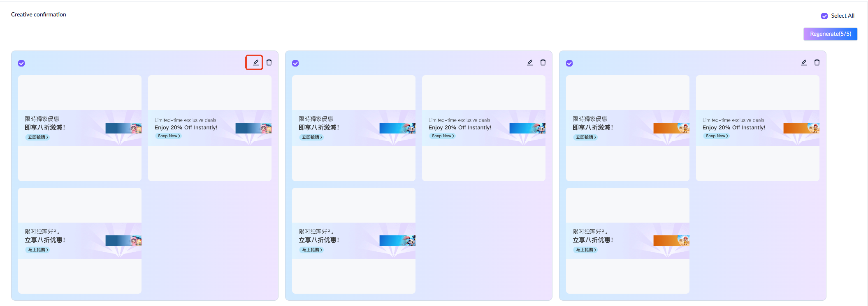Click Shop Now in third group's English banner
This screenshot has height=306, width=868.
[717, 136]
